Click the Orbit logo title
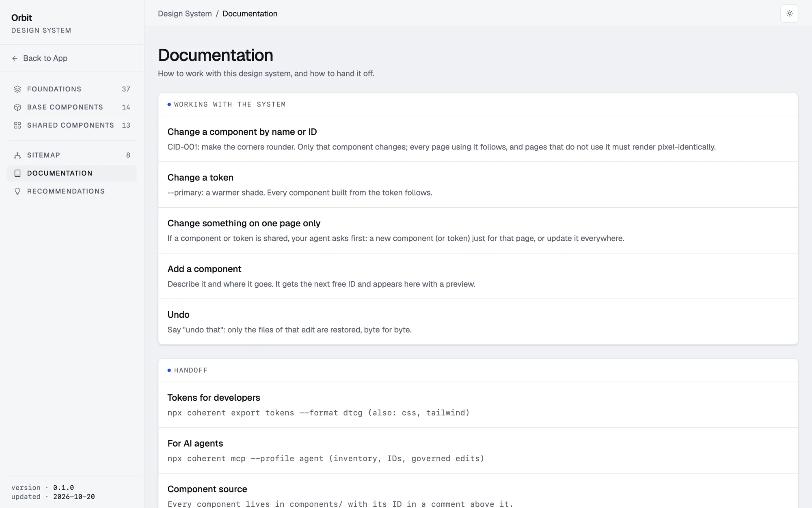Image resolution: width=812 pixels, height=508 pixels. click(x=22, y=18)
